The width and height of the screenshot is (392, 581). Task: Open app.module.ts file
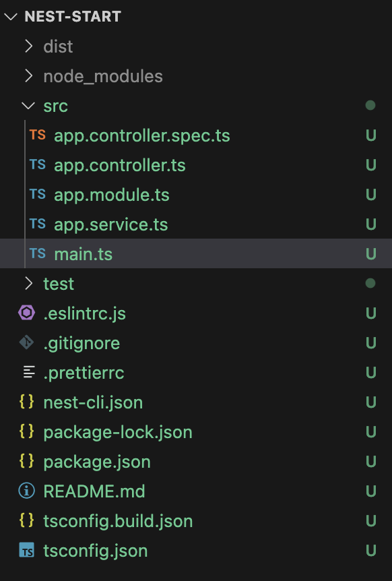pos(196,195)
